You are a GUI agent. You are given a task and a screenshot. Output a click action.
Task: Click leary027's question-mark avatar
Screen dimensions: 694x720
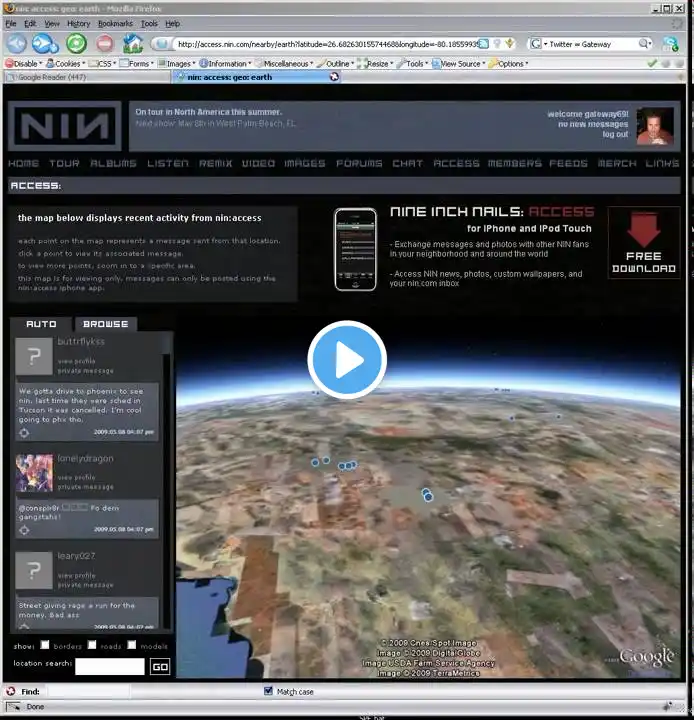coord(34,570)
